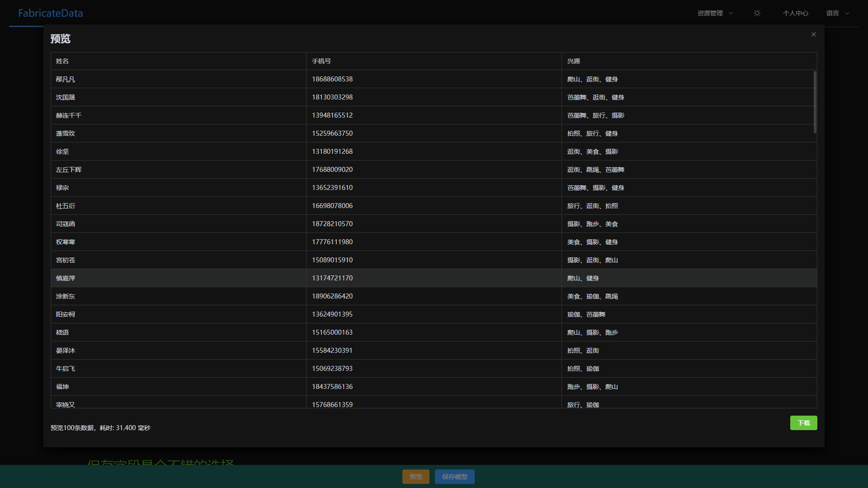Expand the 语言 language dropdown

click(838, 13)
